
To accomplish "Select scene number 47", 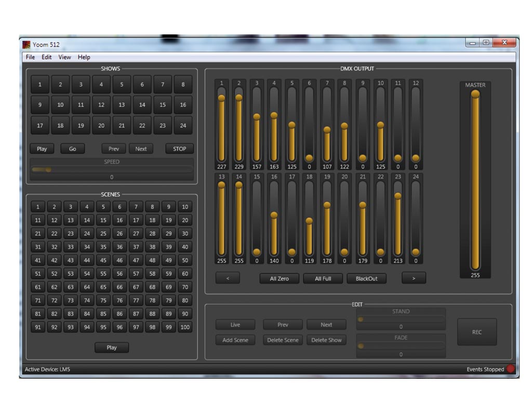I will point(136,260).
